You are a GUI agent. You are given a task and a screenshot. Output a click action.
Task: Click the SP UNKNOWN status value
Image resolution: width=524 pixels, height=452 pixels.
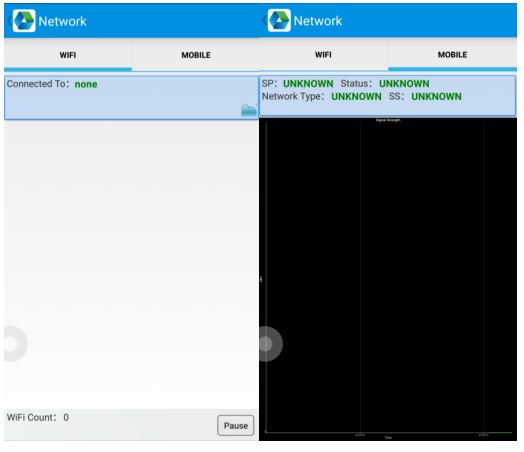[308, 84]
